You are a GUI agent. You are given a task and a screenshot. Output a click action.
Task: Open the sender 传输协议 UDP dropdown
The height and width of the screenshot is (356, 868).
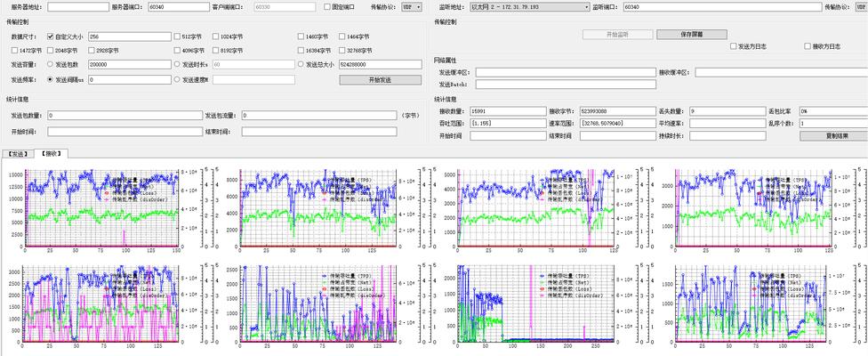click(x=412, y=6)
